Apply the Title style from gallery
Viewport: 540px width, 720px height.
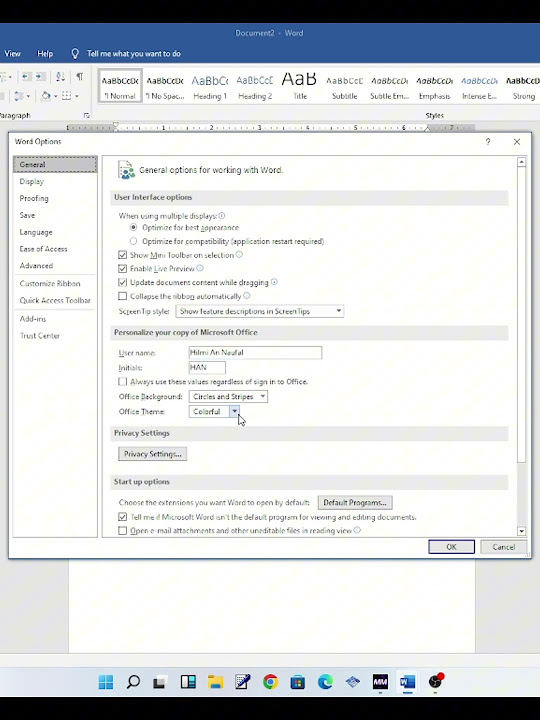(300, 86)
